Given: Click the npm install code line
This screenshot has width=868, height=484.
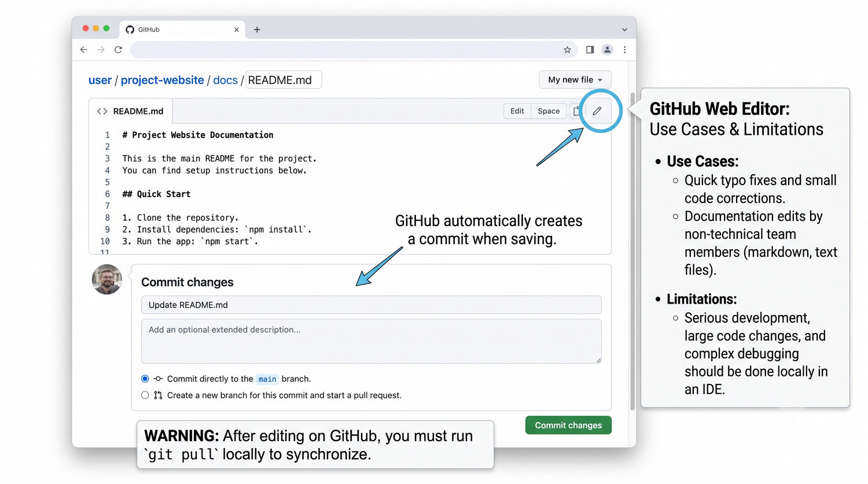Looking at the screenshot, I should coord(216,230).
